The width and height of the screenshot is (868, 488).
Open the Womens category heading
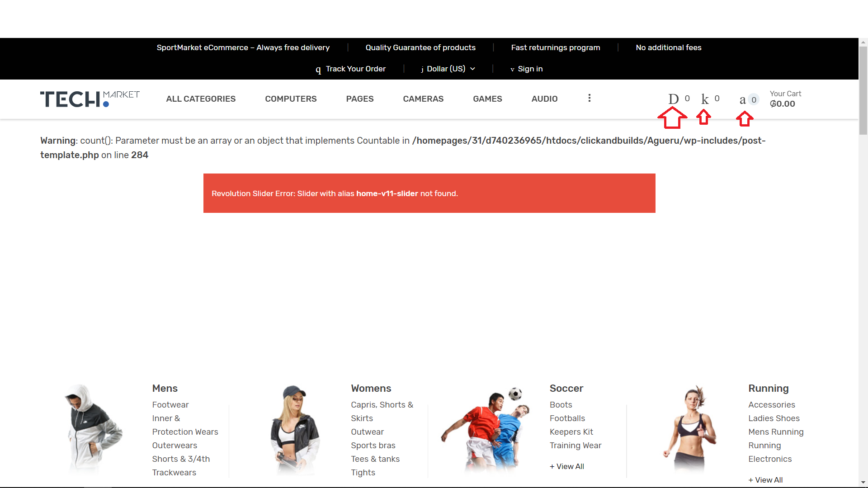click(371, 388)
